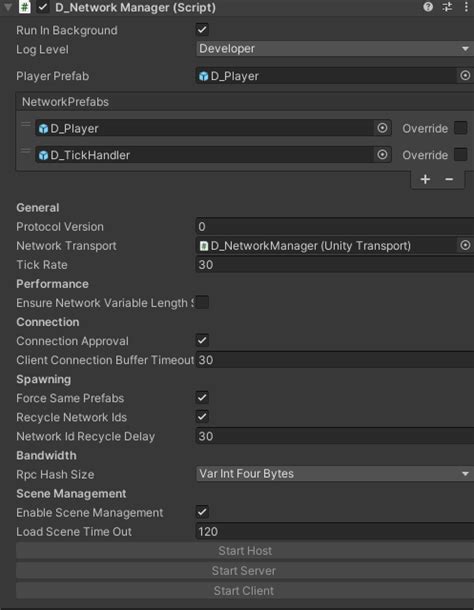This screenshot has height=610, width=474.
Task: Open the Rpc Hash Size dropdown
Action: 335,474
